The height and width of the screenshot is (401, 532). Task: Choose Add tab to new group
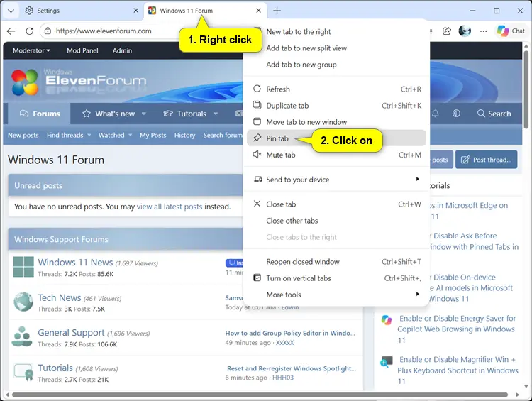[336, 65]
